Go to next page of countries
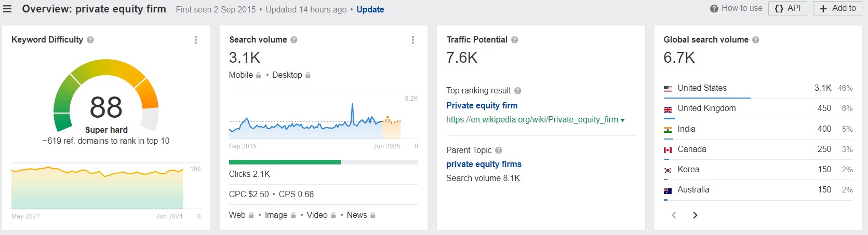868x235 pixels. point(695,215)
